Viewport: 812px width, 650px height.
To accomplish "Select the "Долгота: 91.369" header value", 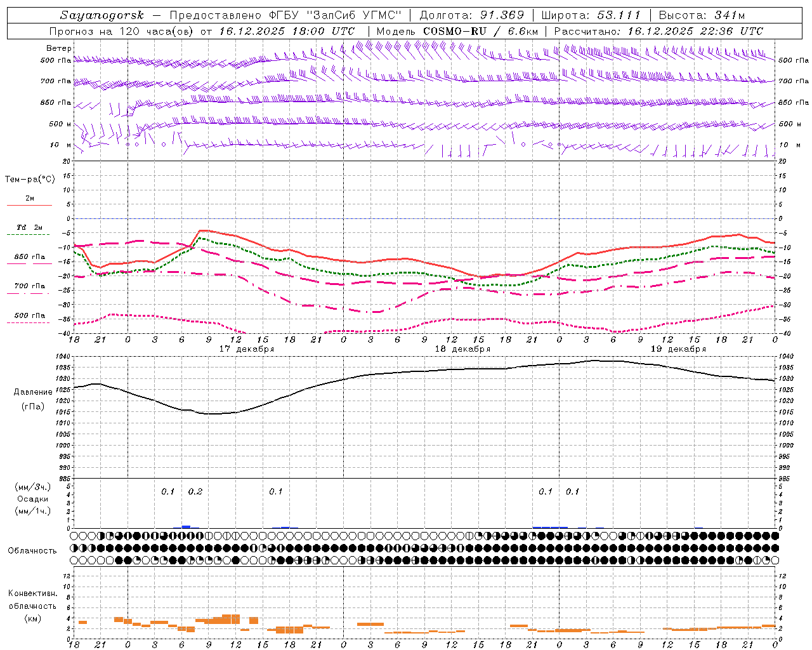I will (472, 15).
